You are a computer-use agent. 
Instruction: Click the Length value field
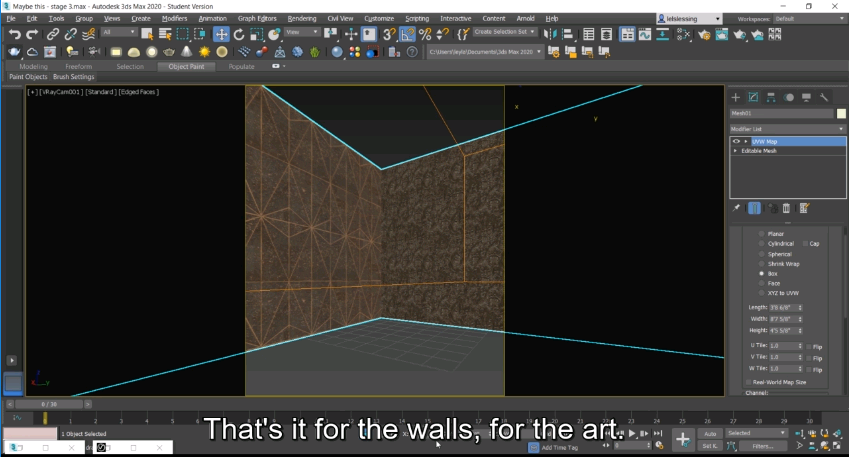(x=782, y=308)
